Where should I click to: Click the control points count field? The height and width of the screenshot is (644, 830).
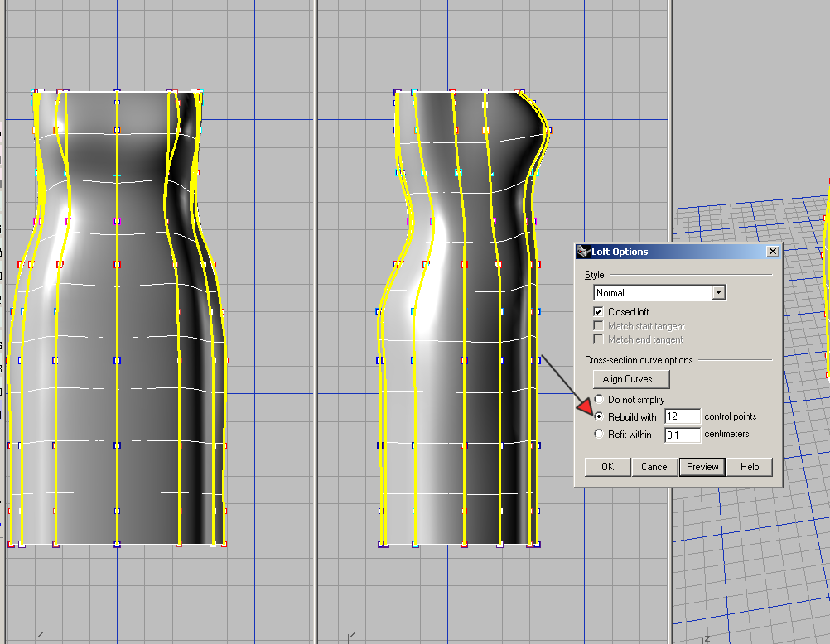(682, 417)
